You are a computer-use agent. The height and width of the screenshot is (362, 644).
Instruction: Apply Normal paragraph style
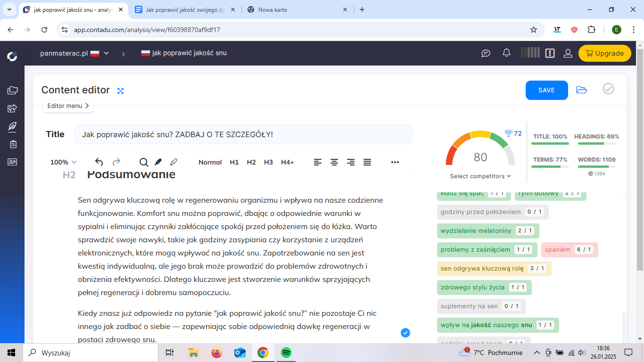(210, 162)
